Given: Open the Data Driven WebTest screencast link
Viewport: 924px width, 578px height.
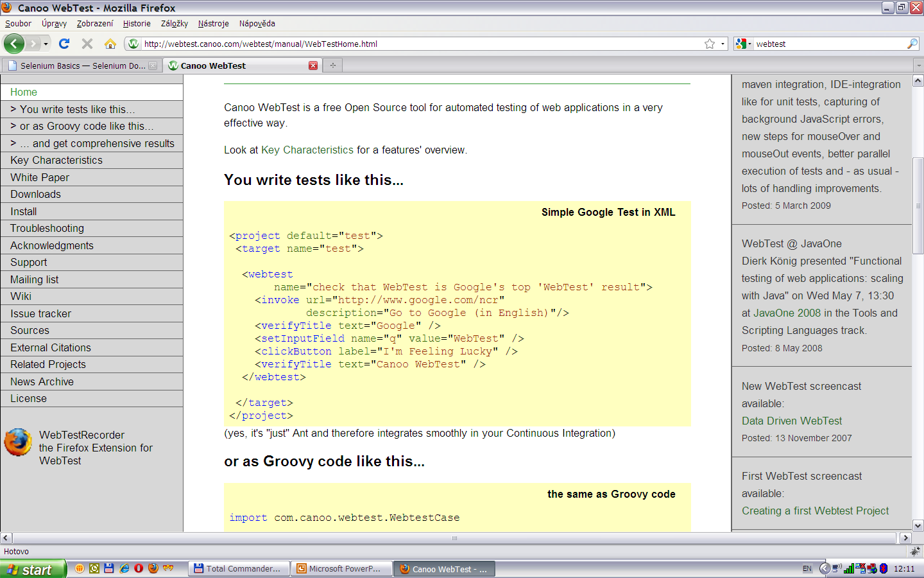Looking at the screenshot, I should [x=792, y=421].
